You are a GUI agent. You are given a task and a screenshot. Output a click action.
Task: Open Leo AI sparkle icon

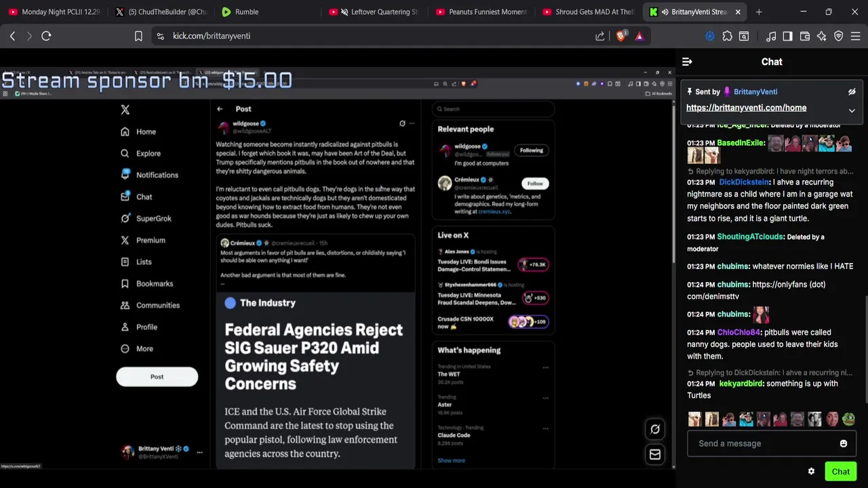tap(822, 36)
